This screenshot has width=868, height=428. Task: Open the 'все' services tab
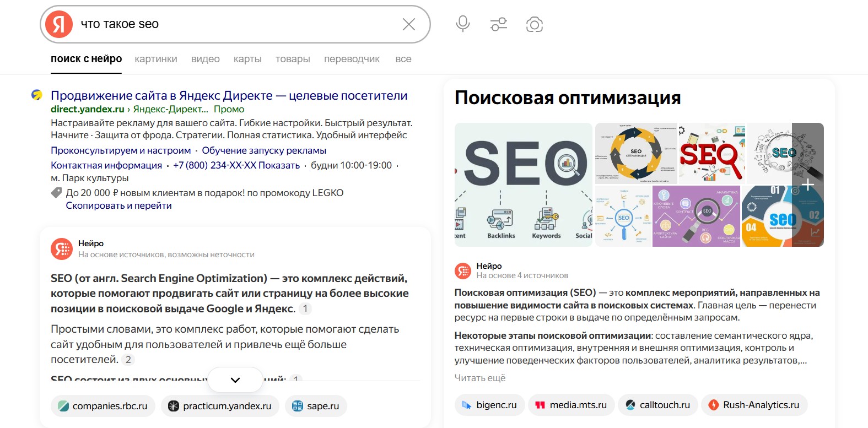[x=403, y=59]
